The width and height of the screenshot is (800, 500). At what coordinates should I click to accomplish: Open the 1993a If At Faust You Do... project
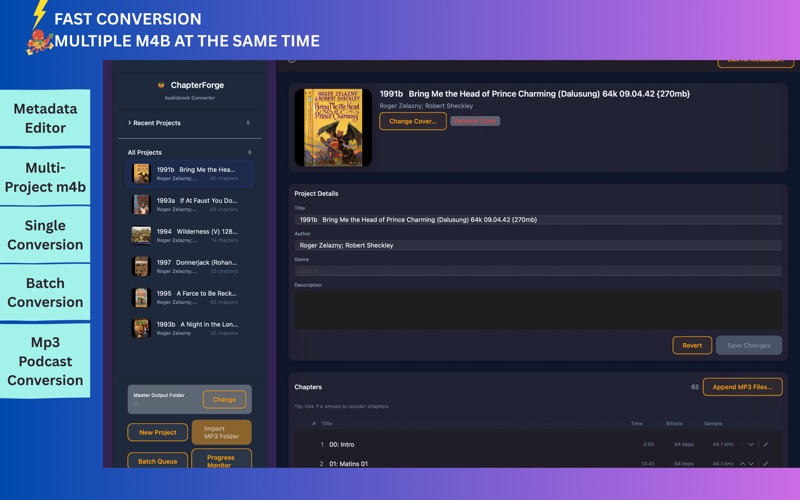click(189, 205)
